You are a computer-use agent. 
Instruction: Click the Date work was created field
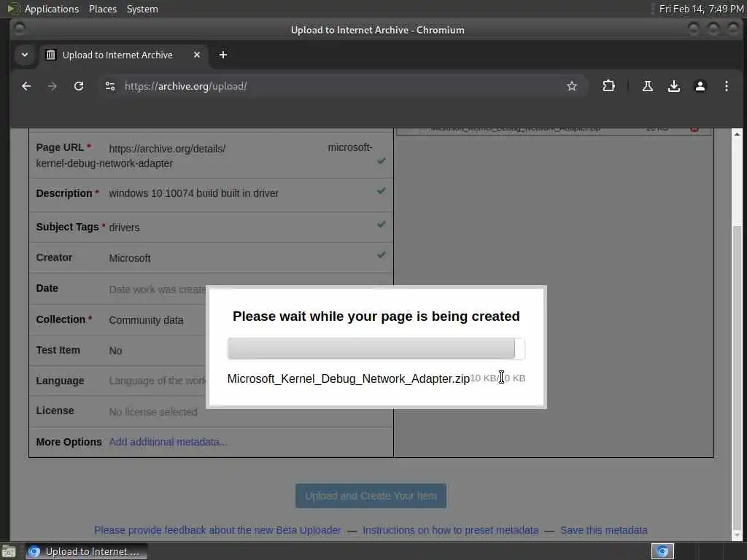click(x=158, y=289)
